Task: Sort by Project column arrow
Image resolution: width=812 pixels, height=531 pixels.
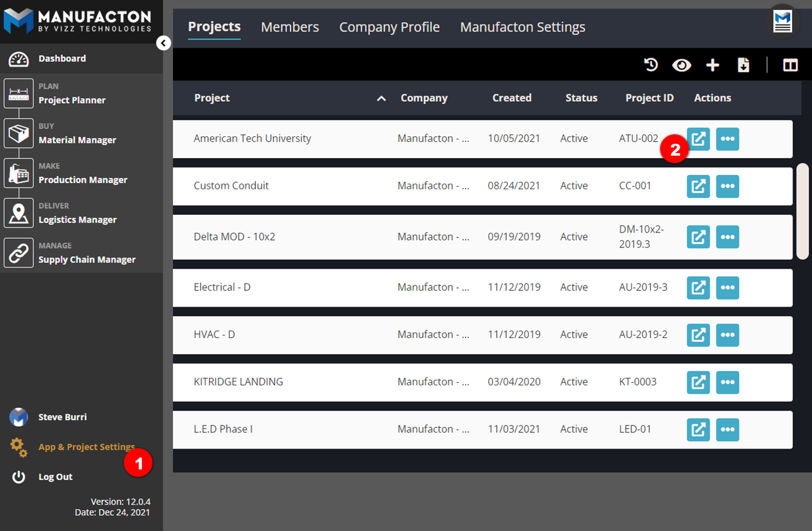Action: click(381, 98)
